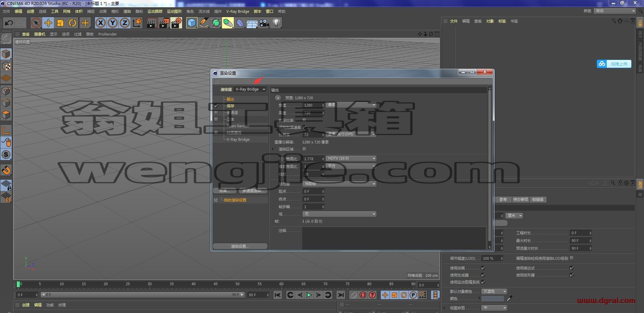
Task: Click the project 颜色 swatch
Action: pos(492,299)
